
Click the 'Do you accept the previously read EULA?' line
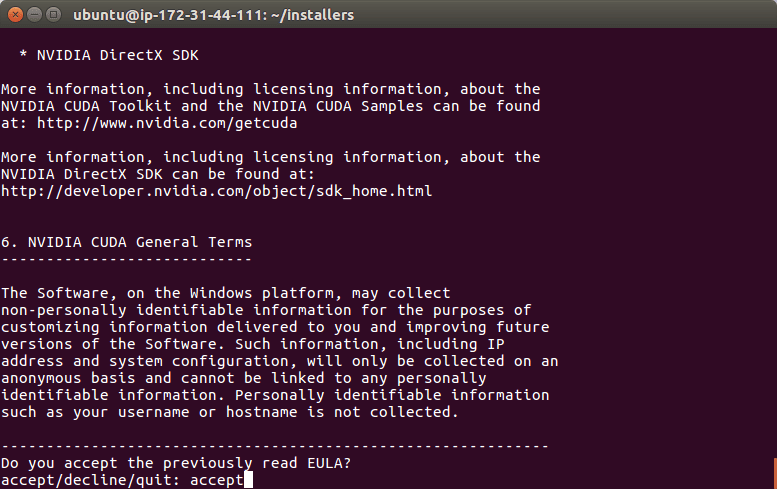176,463
